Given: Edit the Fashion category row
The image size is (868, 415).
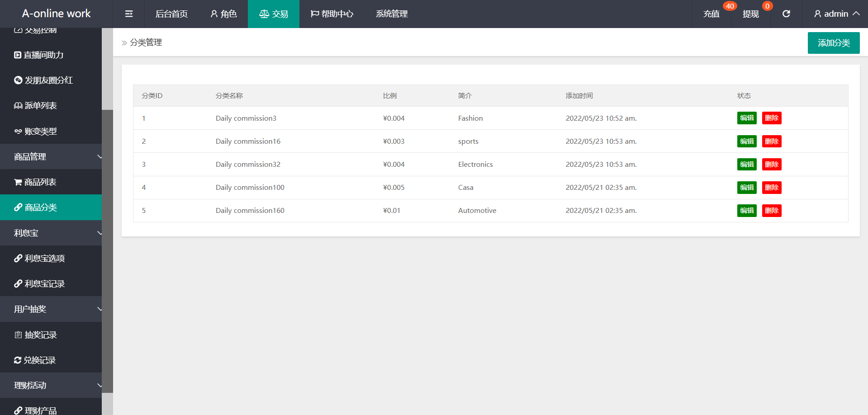Looking at the screenshot, I should (746, 118).
